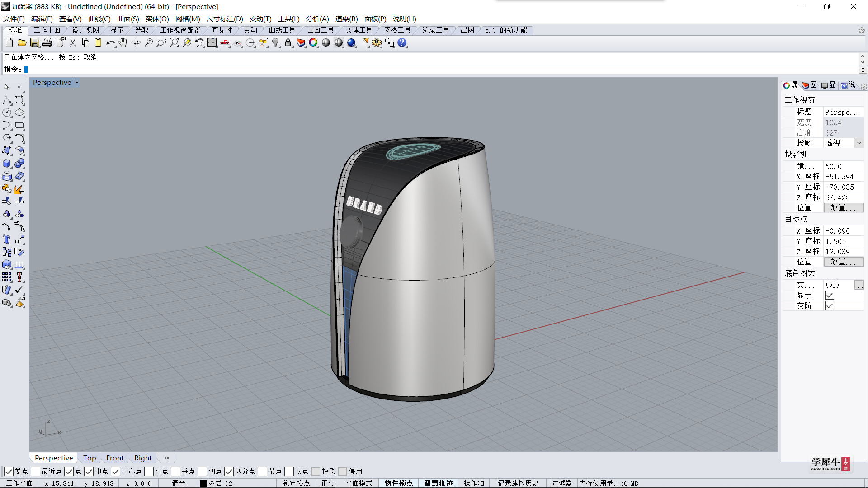The image size is (868, 488).
Task: Click the New file icon
Action: [x=9, y=43]
